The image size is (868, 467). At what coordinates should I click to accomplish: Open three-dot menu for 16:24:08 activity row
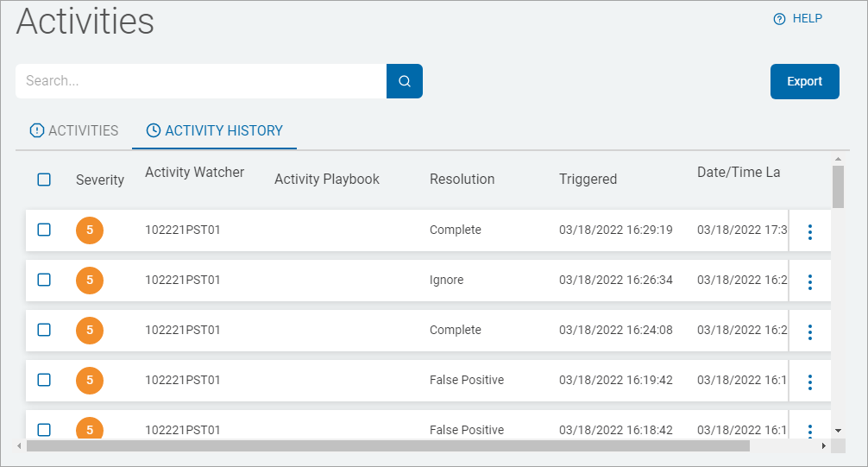(809, 331)
